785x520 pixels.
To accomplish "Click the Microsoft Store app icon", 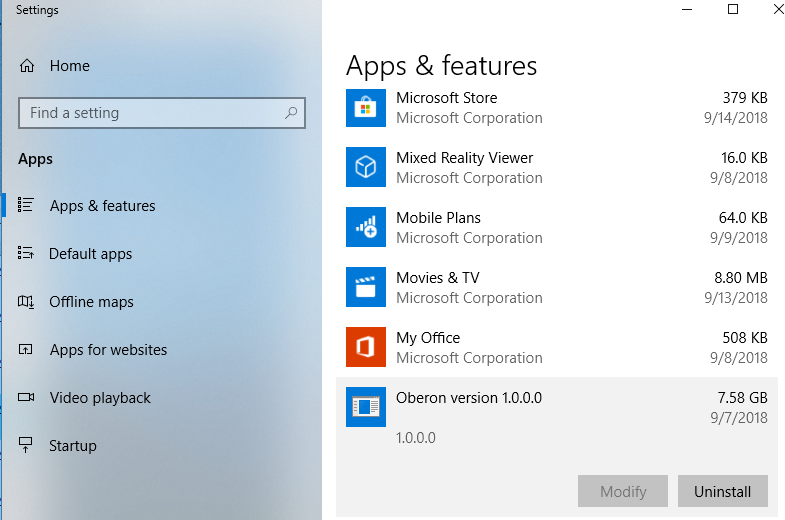I will [366, 108].
